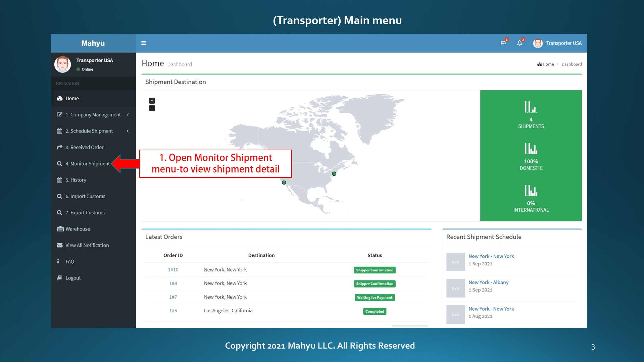Click the green map marker on west coast

[284, 183]
